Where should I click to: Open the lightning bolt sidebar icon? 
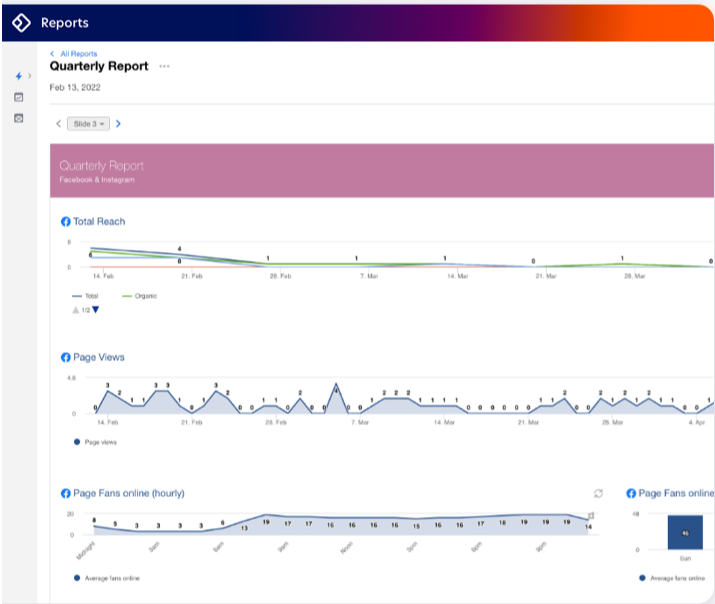pos(19,76)
